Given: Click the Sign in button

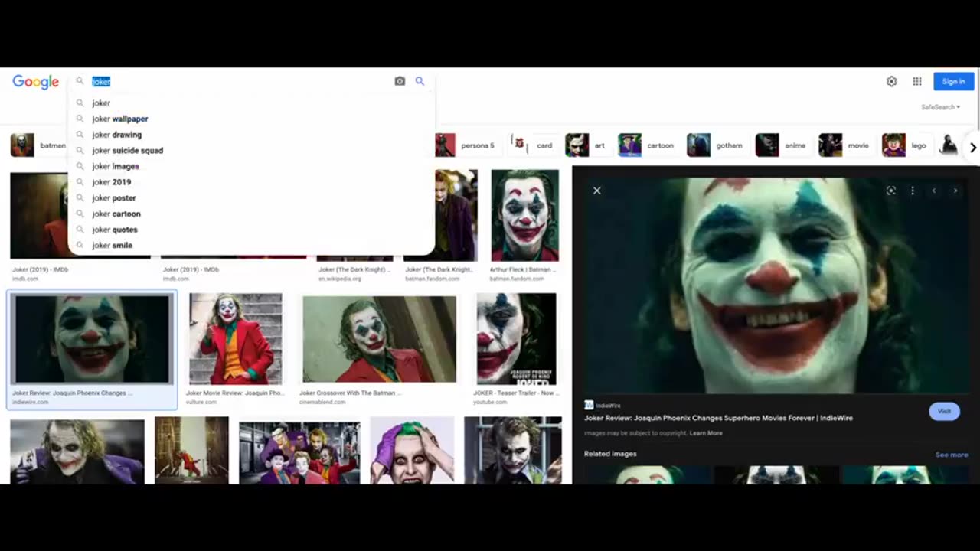Looking at the screenshot, I should tap(953, 81).
